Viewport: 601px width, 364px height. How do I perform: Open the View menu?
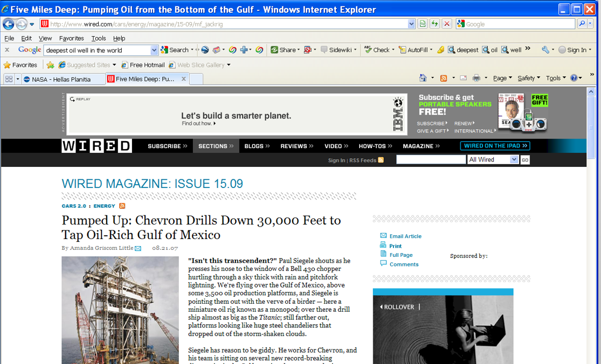pos(45,38)
